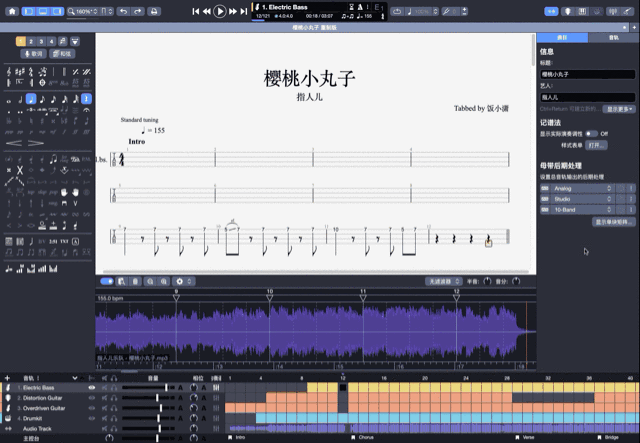Toggle the loop playback icon

coord(397,11)
